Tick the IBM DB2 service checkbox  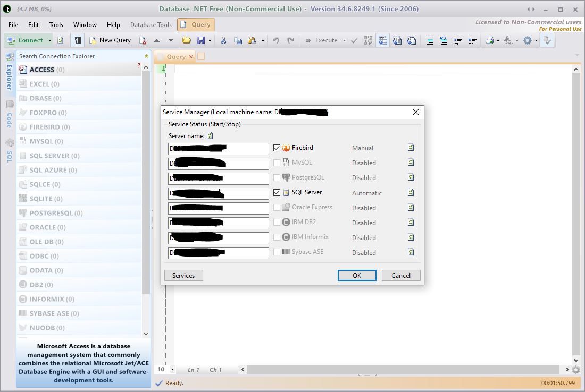coord(277,223)
